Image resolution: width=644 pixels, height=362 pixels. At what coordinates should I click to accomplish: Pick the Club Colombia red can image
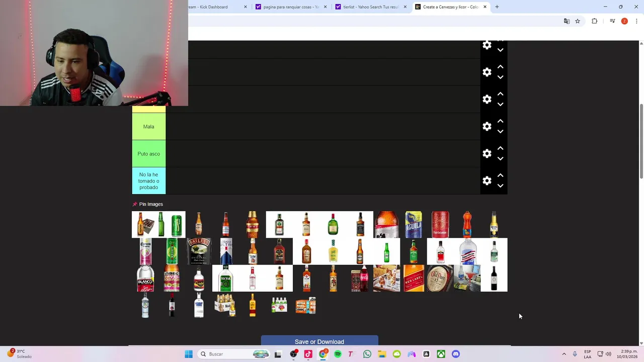[440, 224]
